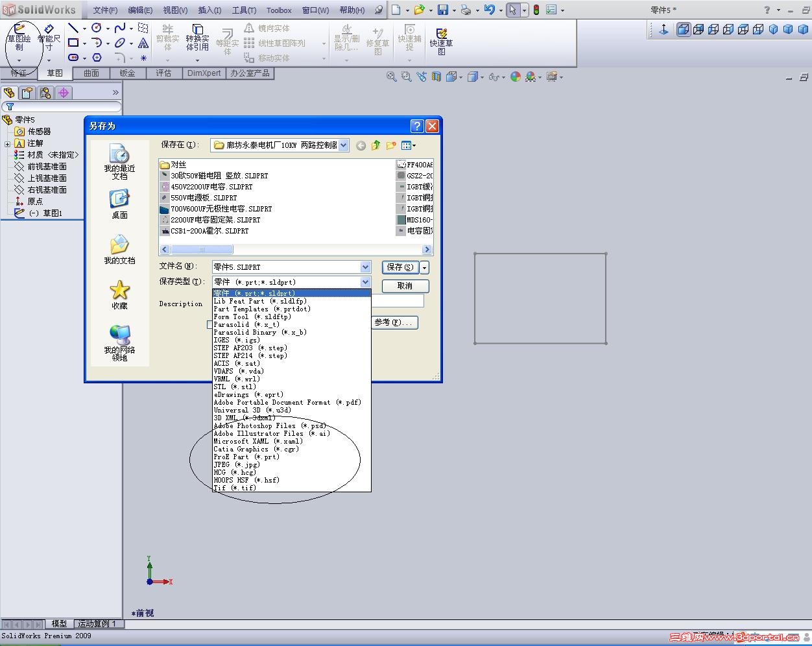812x646 pixels.
Task: Click the Zoom to Area view icon
Action: tap(407, 77)
